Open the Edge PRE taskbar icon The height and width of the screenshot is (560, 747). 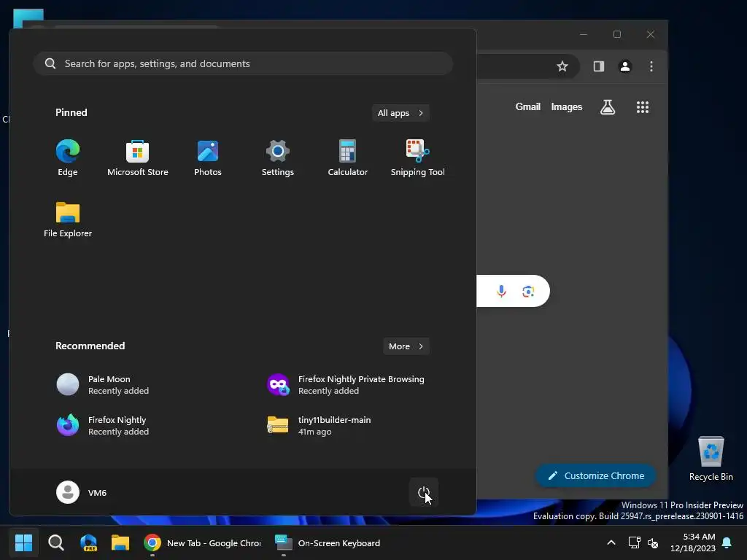tap(88, 542)
